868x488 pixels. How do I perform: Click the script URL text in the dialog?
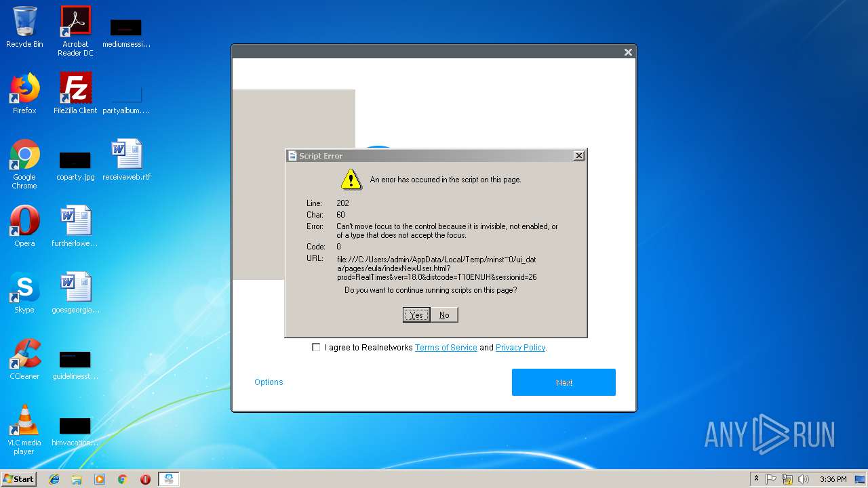pyautogui.click(x=437, y=268)
